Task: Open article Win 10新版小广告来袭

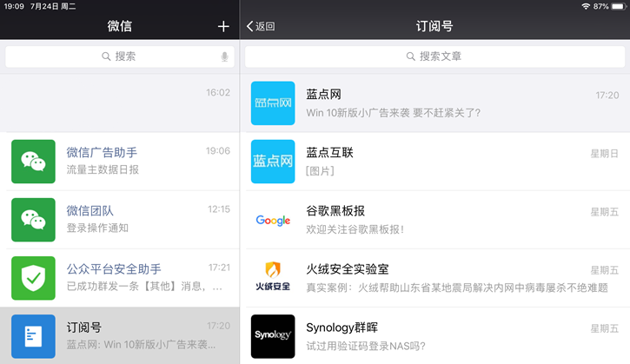Action: pyautogui.click(x=393, y=113)
